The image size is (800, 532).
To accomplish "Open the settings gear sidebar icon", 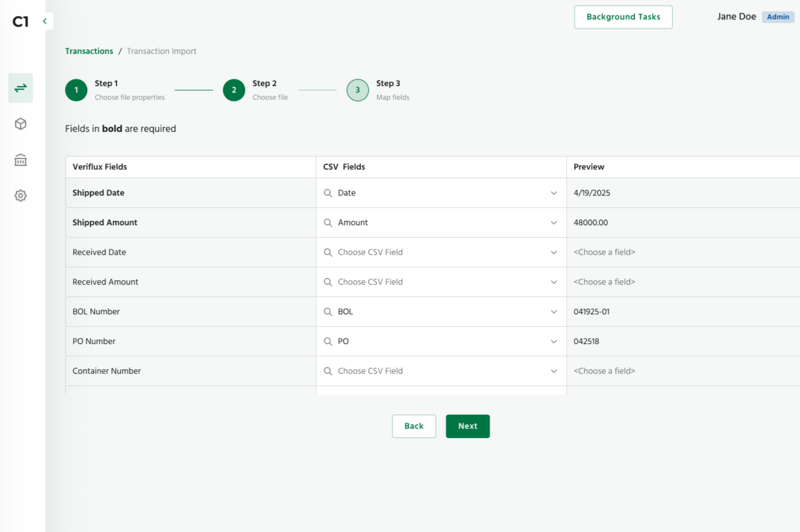I will 20,195.
